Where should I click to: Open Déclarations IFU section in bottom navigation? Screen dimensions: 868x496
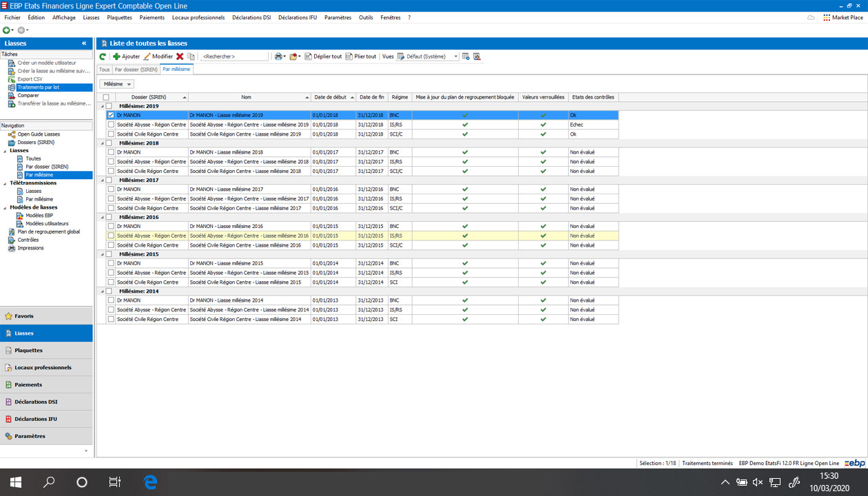46,420
